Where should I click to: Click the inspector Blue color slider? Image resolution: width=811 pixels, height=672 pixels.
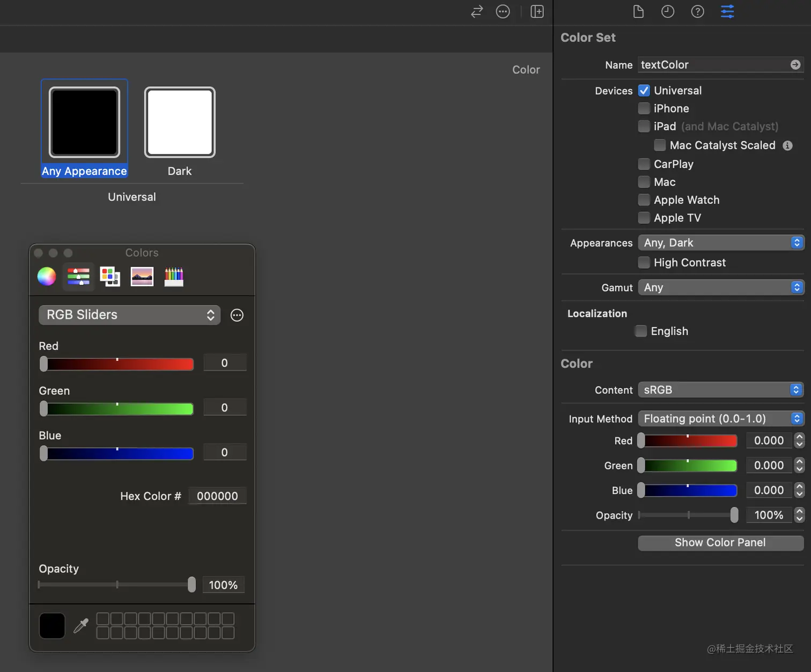tap(687, 490)
